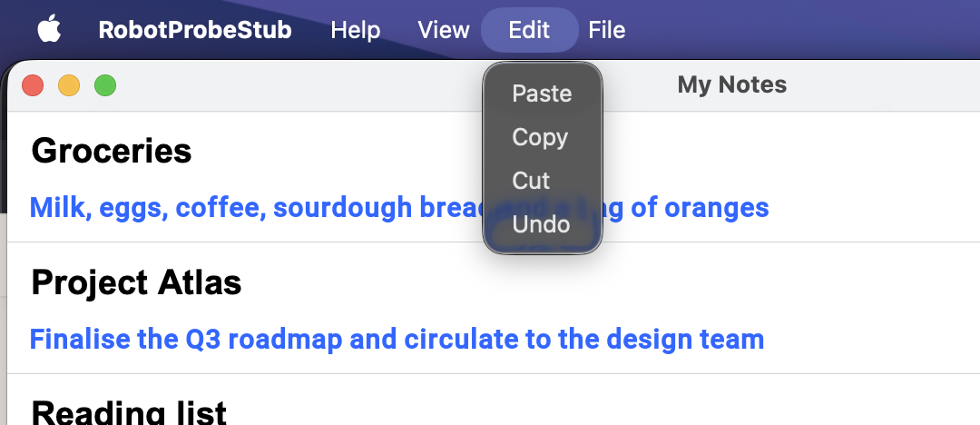
Task: Select the Groceries note heading
Action: pyautogui.click(x=112, y=151)
